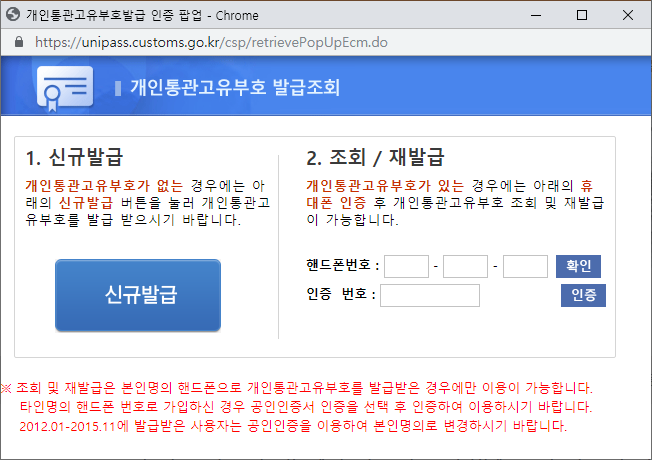The width and height of the screenshot is (652, 460).
Task: Close the Chrome popup window
Action: pyautogui.click(x=628, y=15)
